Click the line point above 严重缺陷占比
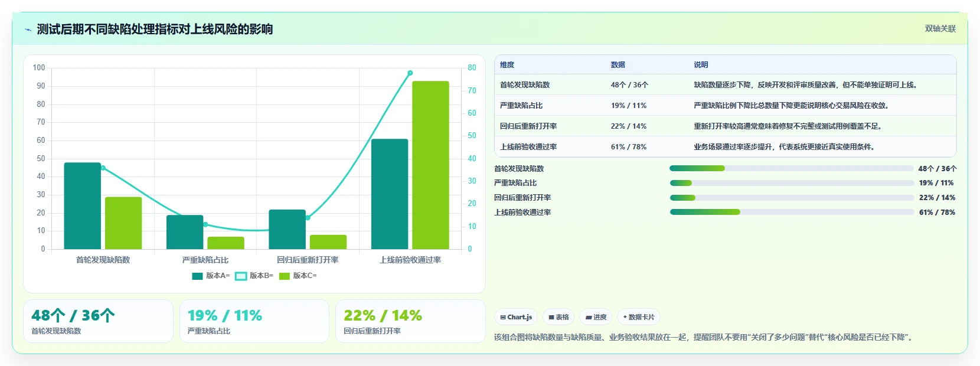The height and width of the screenshot is (366, 980). [x=205, y=224]
